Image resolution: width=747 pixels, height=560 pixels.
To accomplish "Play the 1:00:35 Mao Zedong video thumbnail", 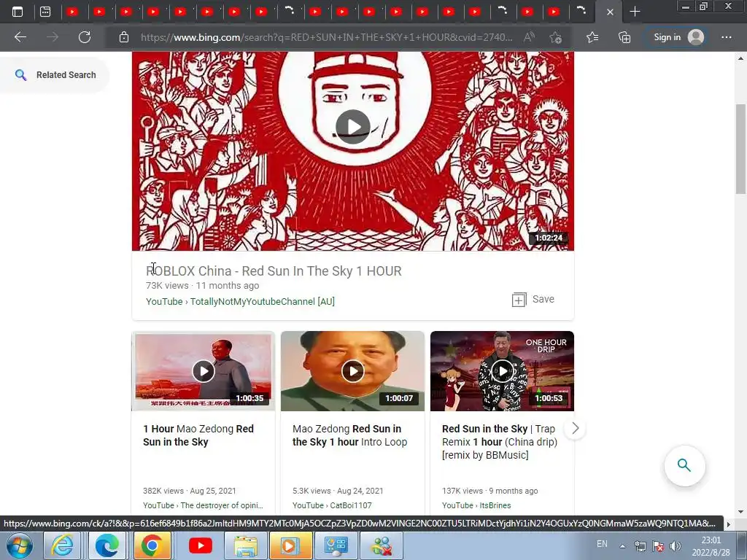I will (x=204, y=371).
